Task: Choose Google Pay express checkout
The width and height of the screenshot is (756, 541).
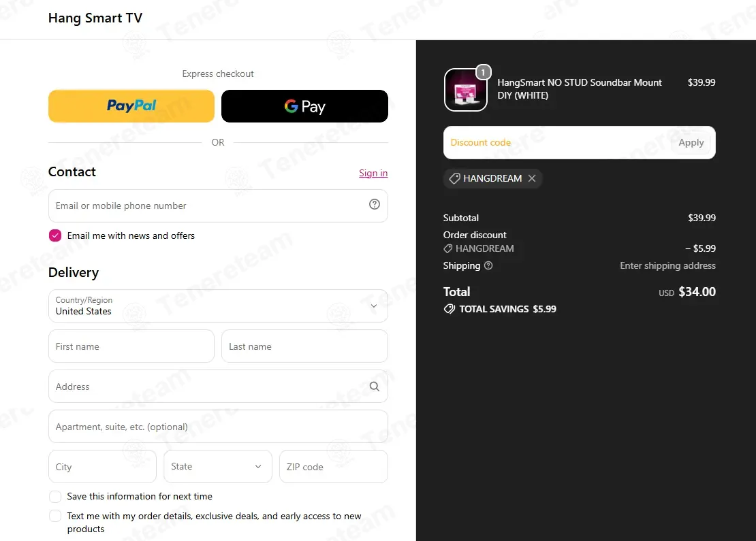Action: (x=304, y=106)
